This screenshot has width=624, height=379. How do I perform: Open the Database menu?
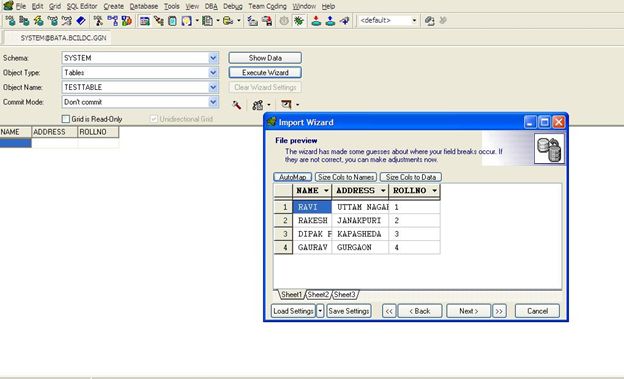click(x=144, y=6)
